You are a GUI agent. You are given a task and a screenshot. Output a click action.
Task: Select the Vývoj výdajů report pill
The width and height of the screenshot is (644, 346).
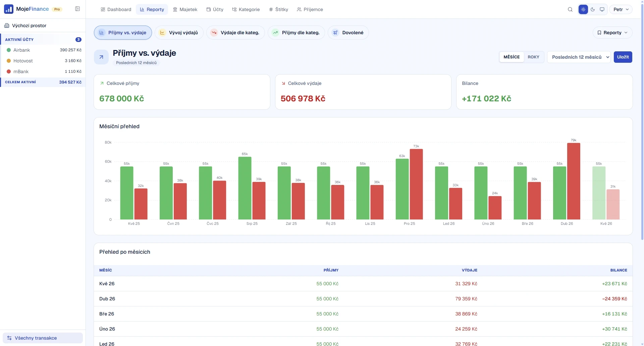click(179, 33)
